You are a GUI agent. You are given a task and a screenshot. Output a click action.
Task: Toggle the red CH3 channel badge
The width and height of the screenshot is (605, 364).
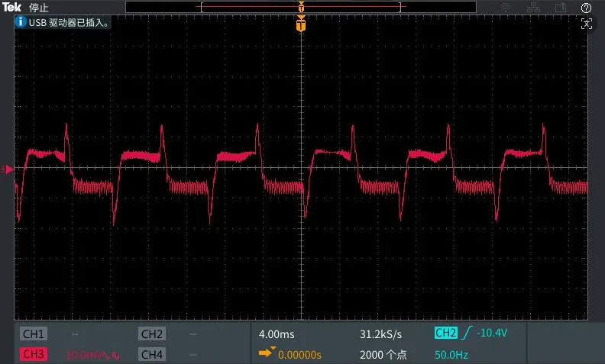(33, 354)
